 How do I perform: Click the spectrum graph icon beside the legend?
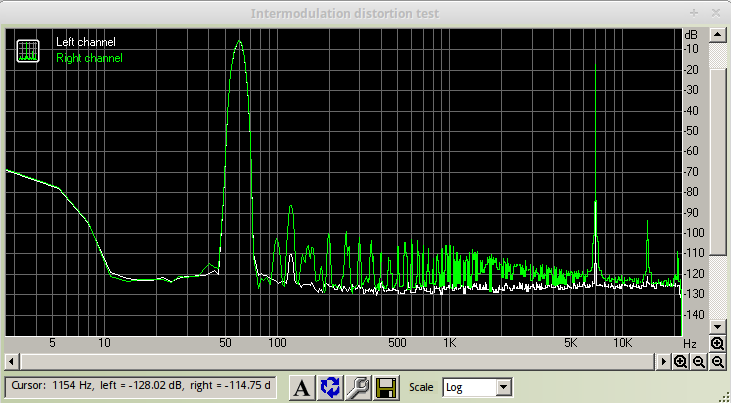click(28, 50)
